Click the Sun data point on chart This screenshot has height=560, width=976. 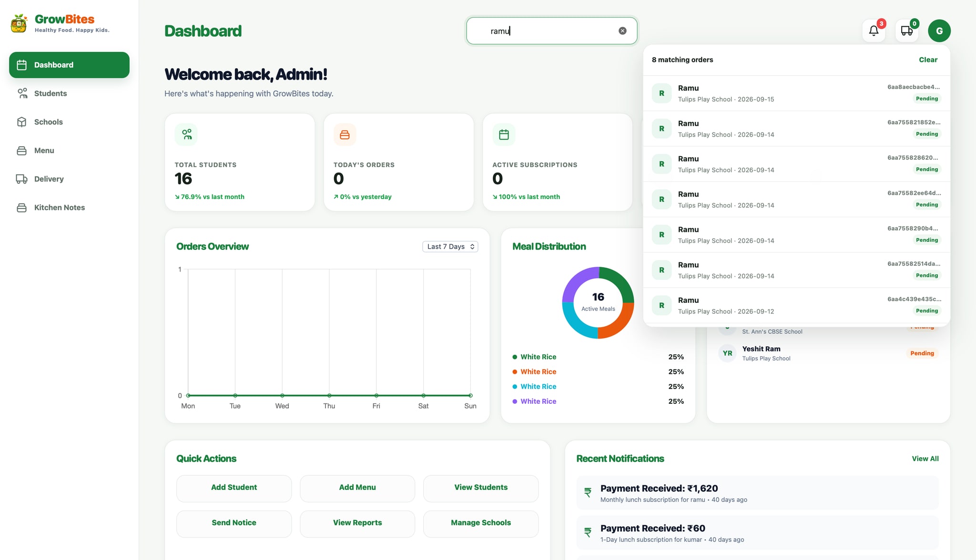470,395
